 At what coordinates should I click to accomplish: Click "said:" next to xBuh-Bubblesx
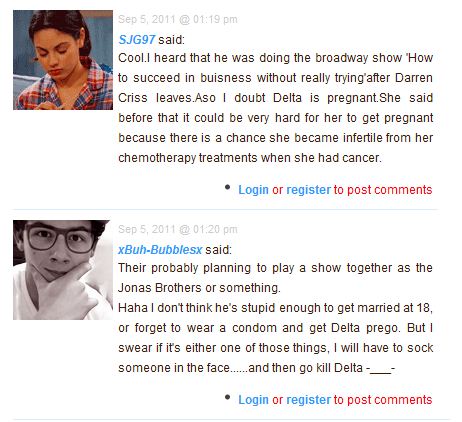point(218,250)
